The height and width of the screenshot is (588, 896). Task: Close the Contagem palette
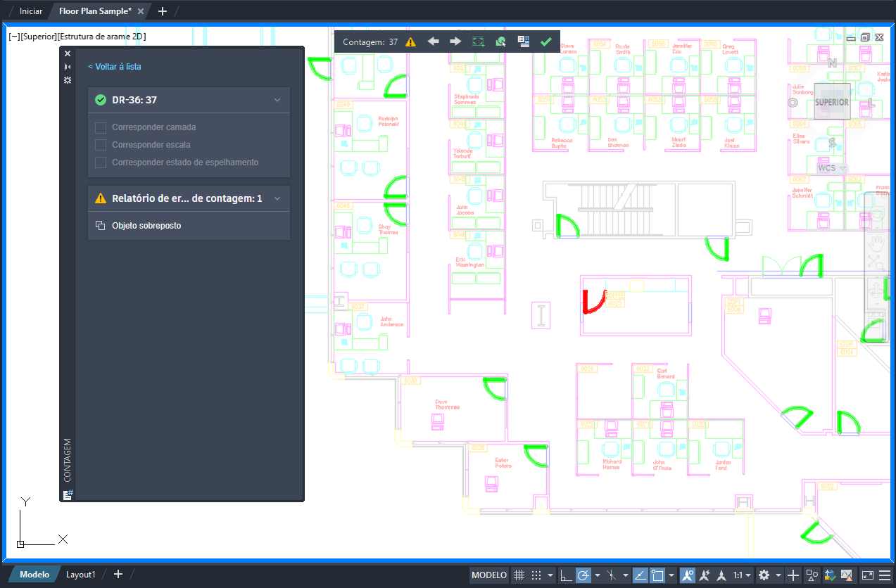(68, 53)
